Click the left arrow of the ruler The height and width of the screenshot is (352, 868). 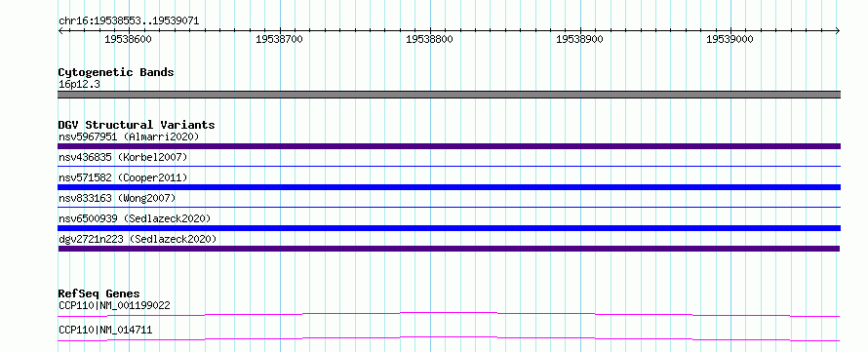coord(60,31)
